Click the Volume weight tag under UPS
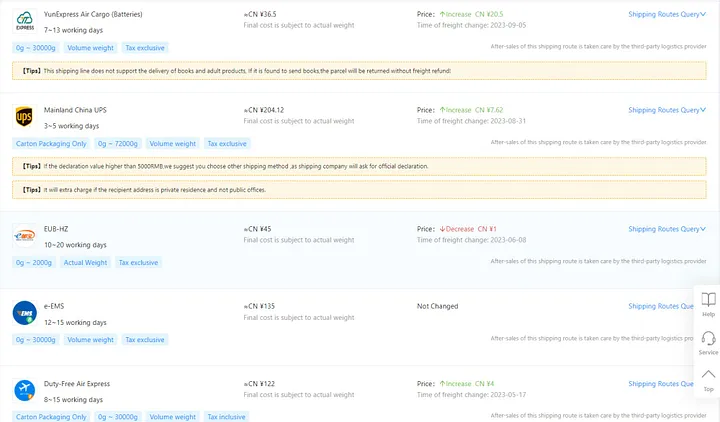The image size is (720, 422). coord(173,144)
